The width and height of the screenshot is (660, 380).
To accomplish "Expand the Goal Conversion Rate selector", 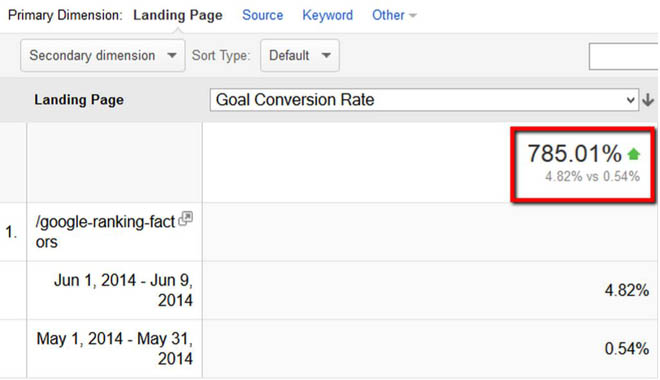I will (x=424, y=100).
